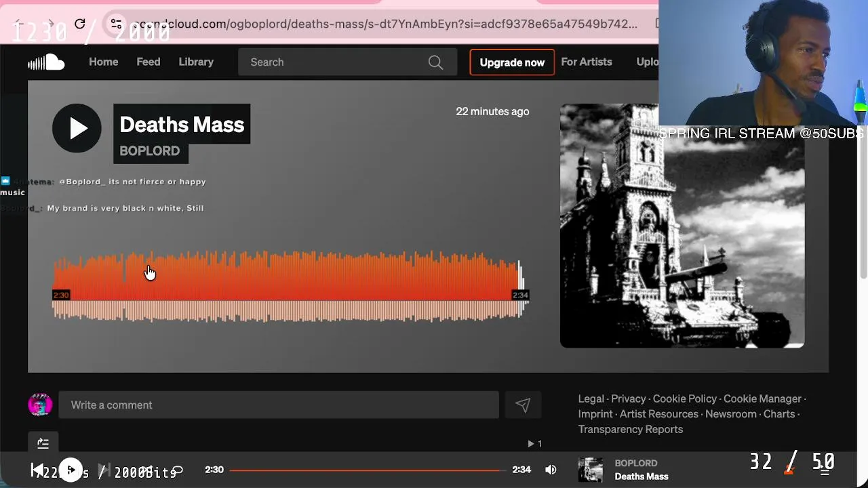Open the BOPLORD artist link under title
Screen dimensions: 868x488
tap(150, 151)
